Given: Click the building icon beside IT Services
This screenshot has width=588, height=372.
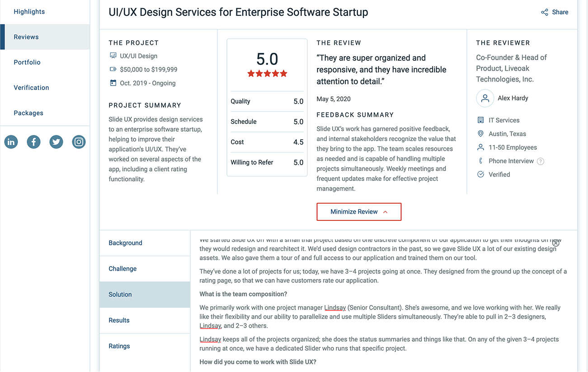Looking at the screenshot, I should 480,120.
